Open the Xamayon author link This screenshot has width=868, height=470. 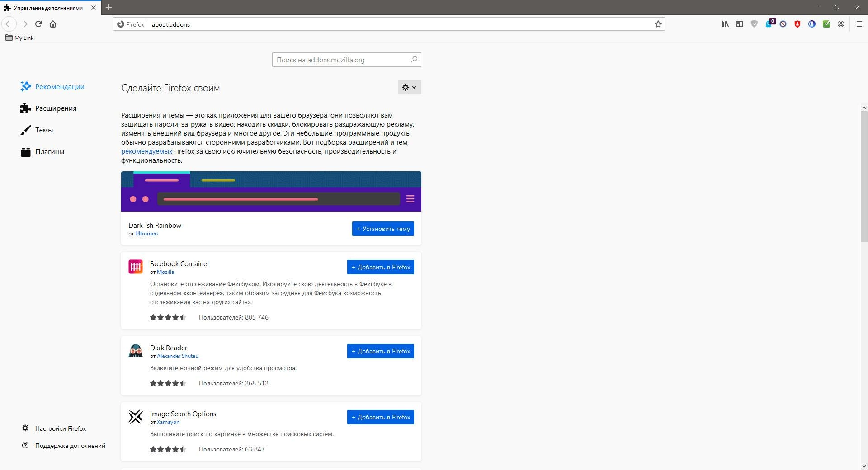168,422
